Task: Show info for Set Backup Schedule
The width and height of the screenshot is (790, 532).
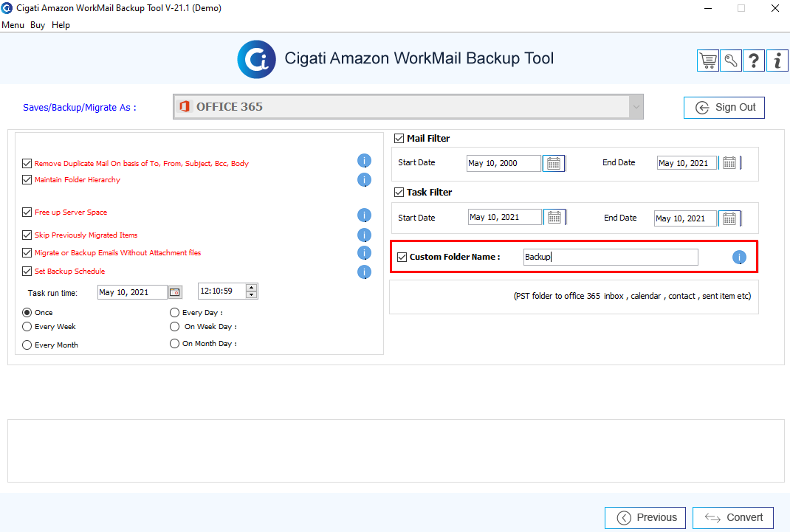Action: [x=364, y=272]
